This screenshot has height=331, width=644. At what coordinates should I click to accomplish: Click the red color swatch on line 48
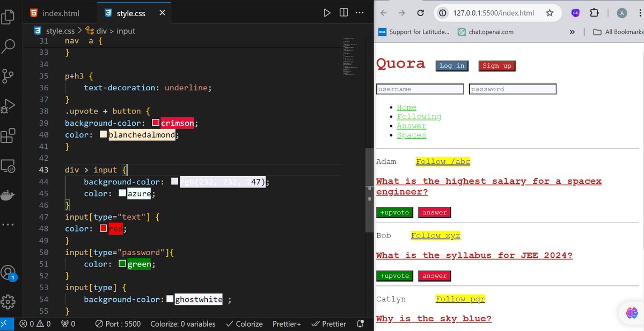(x=104, y=229)
